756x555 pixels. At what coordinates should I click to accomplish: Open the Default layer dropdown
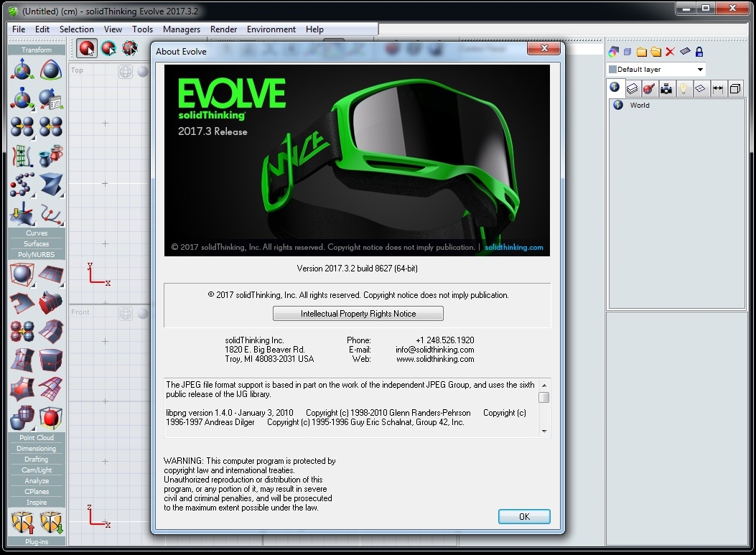click(656, 70)
